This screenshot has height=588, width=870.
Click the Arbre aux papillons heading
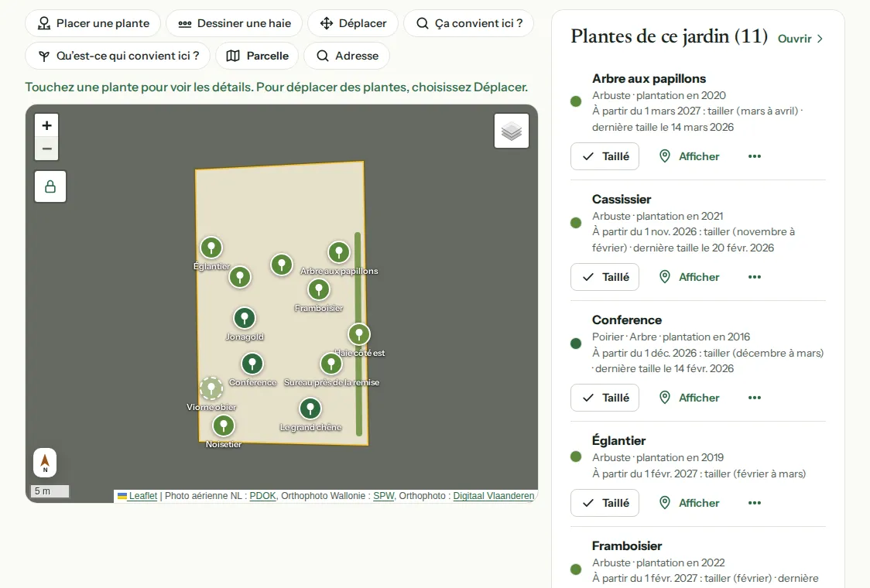(649, 79)
